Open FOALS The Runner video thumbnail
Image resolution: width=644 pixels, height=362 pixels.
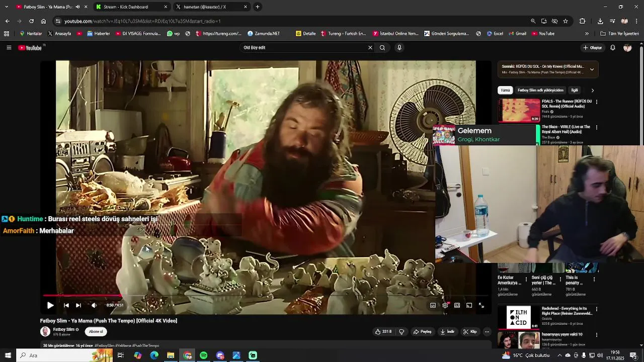(x=519, y=111)
